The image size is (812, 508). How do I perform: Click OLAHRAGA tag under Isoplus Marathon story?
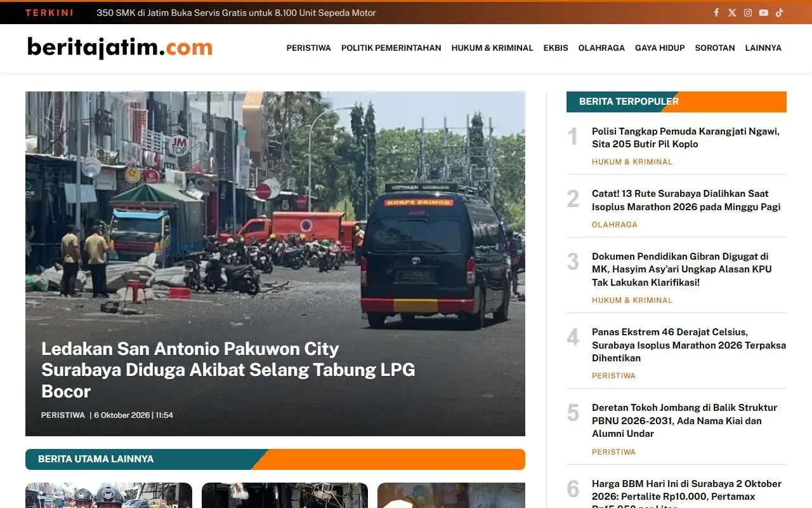pos(615,225)
